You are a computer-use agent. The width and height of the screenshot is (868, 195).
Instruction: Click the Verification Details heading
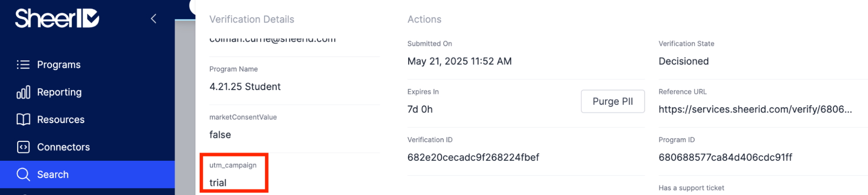[252, 19]
